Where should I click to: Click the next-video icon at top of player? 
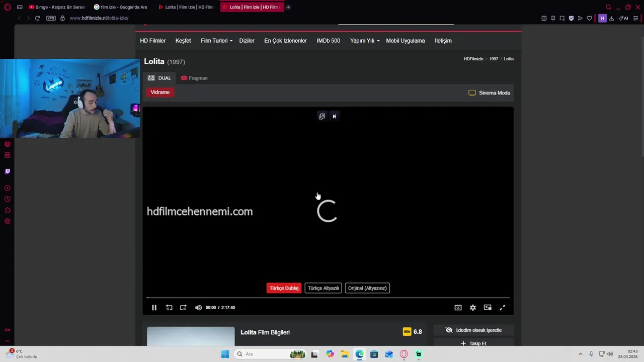(334, 116)
